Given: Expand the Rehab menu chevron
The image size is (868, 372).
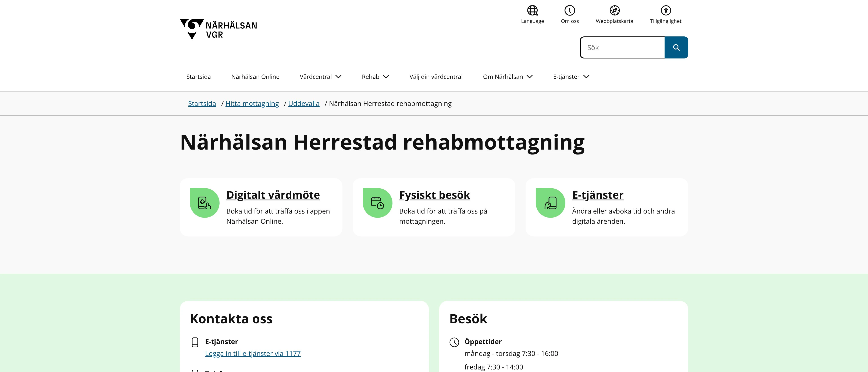Looking at the screenshot, I should (x=386, y=76).
